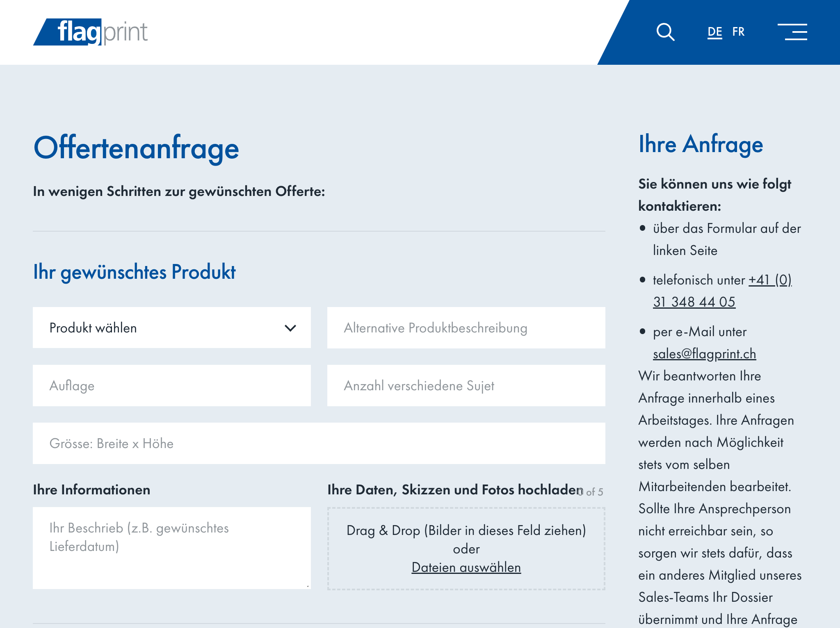This screenshot has width=840, height=628.
Task: Click the dropdown chevron arrow
Action: [x=290, y=328]
